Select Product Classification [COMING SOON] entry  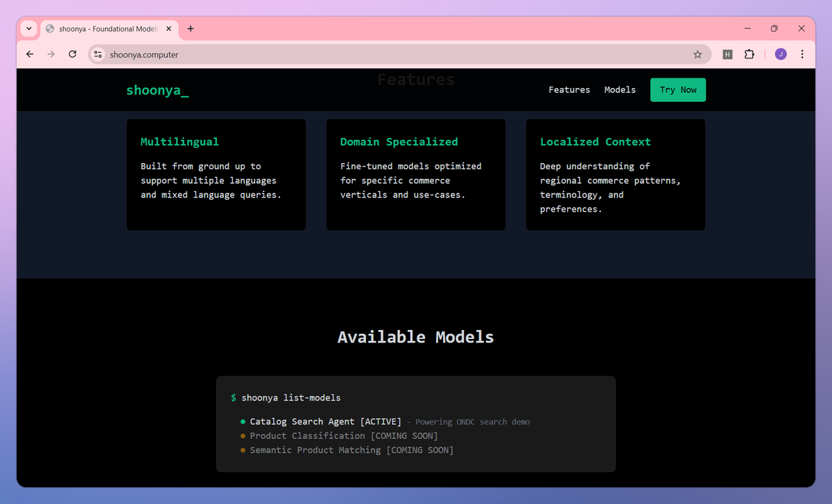(x=344, y=436)
